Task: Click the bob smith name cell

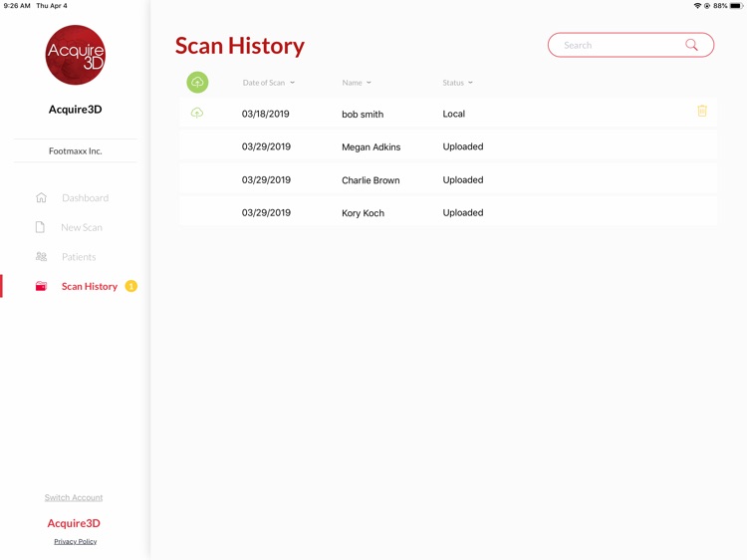Action: pos(363,114)
